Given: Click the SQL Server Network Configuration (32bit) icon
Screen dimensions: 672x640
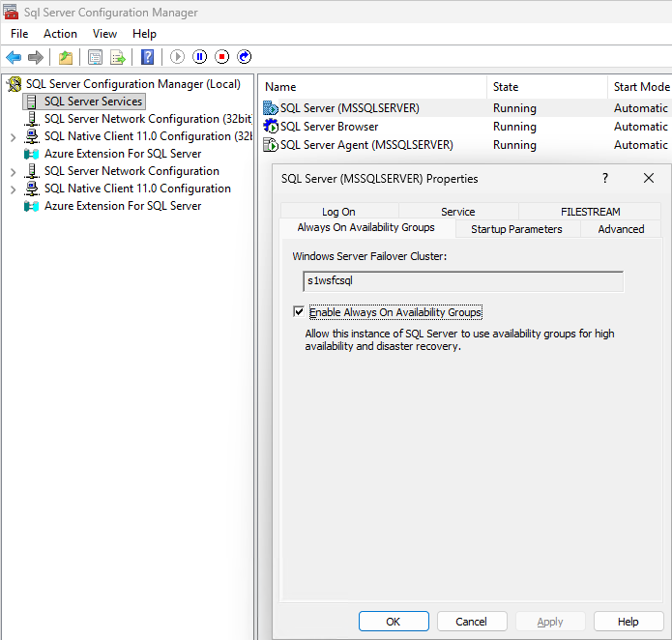Looking at the screenshot, I should (32, 119).
